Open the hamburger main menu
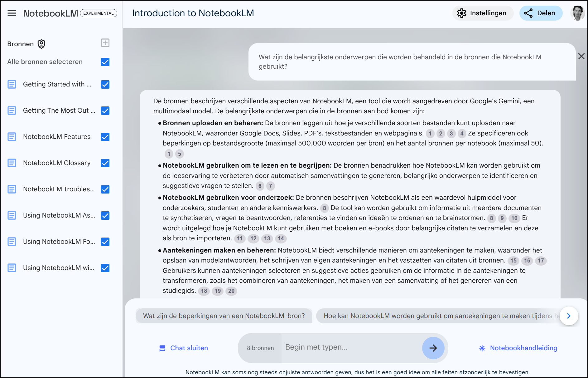This screenshot has width=588, height=378. click(x=12, y=13)
